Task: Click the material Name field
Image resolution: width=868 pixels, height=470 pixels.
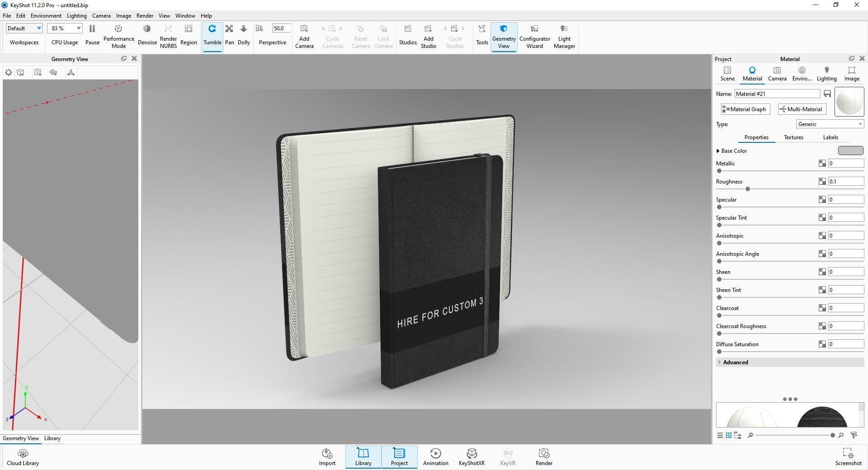Action: [x=777, y=94]
